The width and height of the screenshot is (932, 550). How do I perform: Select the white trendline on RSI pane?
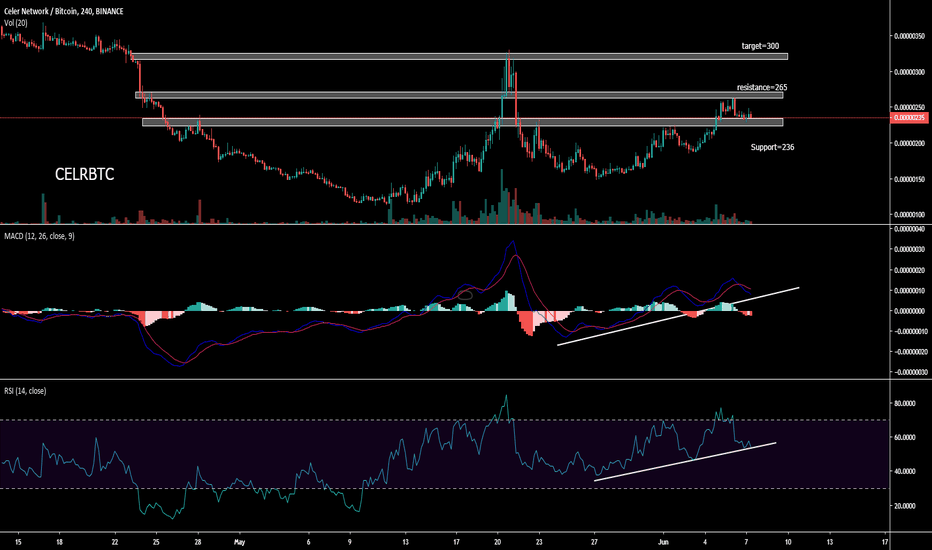click(685, 461)
